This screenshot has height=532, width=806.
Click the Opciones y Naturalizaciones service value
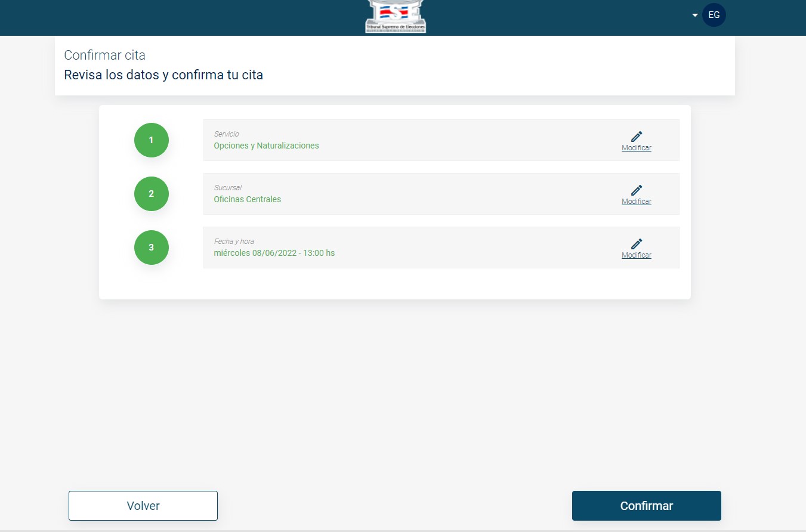(x=266, y=146)
